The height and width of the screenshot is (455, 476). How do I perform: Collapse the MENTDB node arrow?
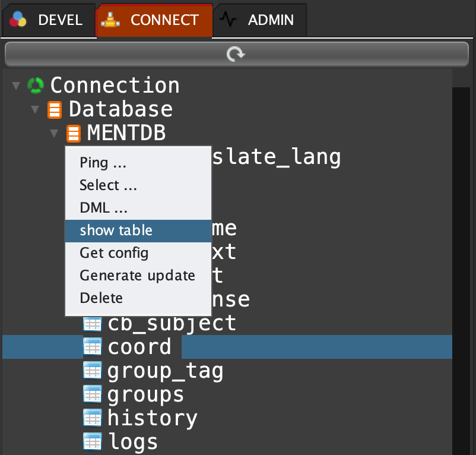click(55, 134)
